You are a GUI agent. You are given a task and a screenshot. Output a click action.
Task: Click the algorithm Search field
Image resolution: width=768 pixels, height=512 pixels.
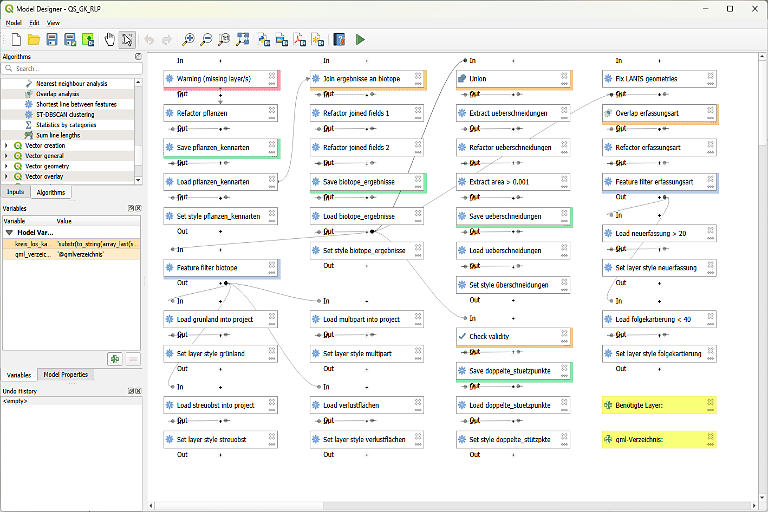70,69
